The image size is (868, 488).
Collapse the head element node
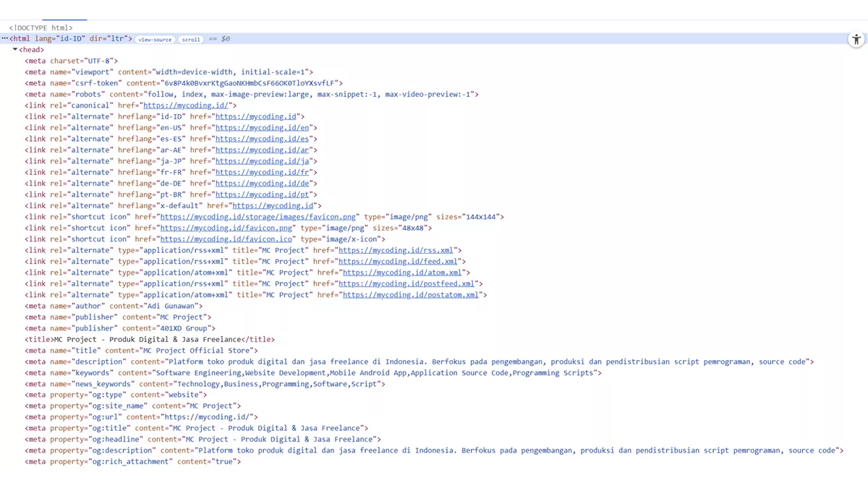coord(15,50)
